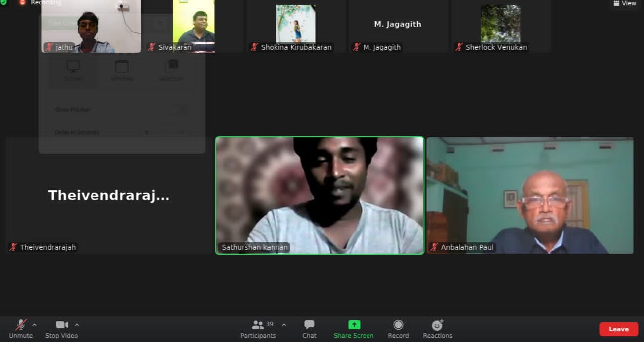The image size is (644, 342).
Task: Select Shokina Kirubakaran's profile picture tile
Action: tap(296, 24)
